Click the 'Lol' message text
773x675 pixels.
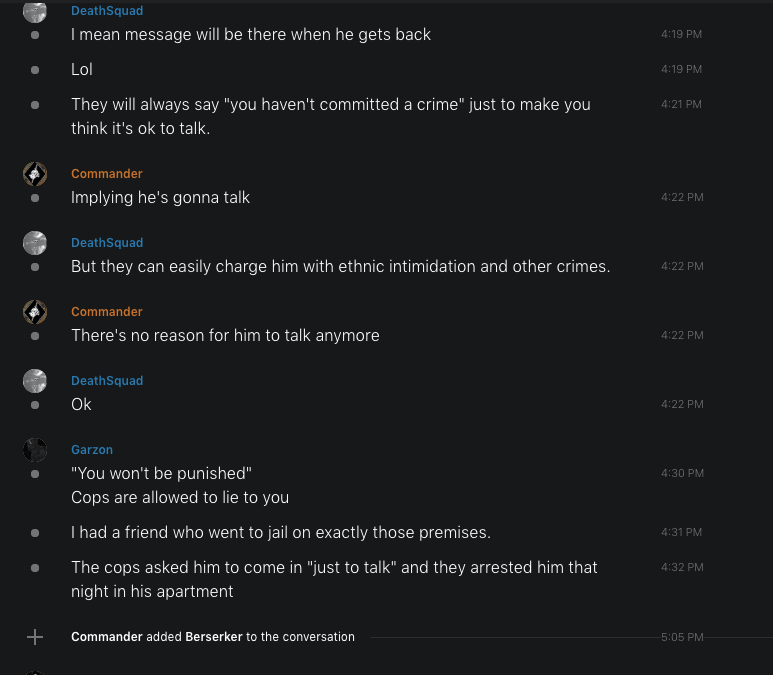coord(82,70)
